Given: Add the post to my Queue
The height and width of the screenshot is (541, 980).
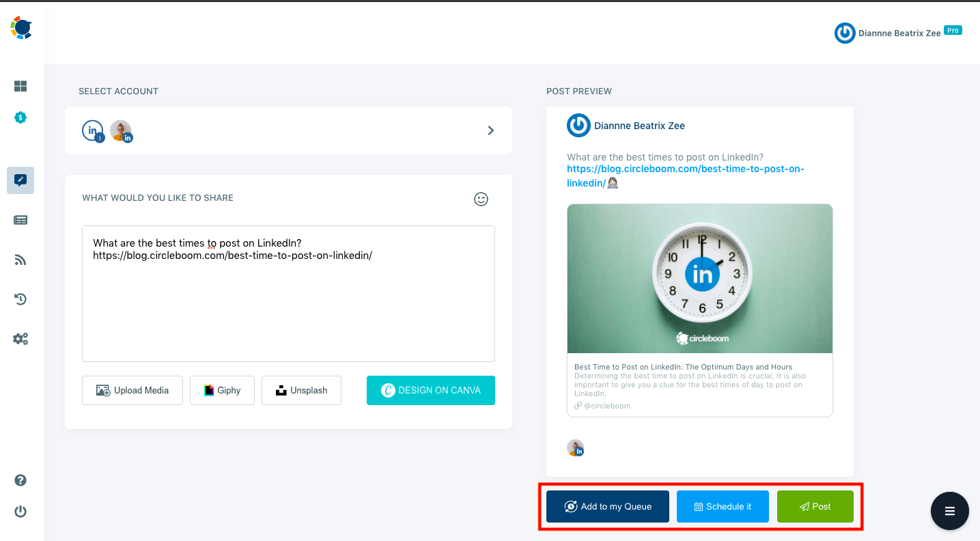Looking at the screenshot, I should 606,506.
